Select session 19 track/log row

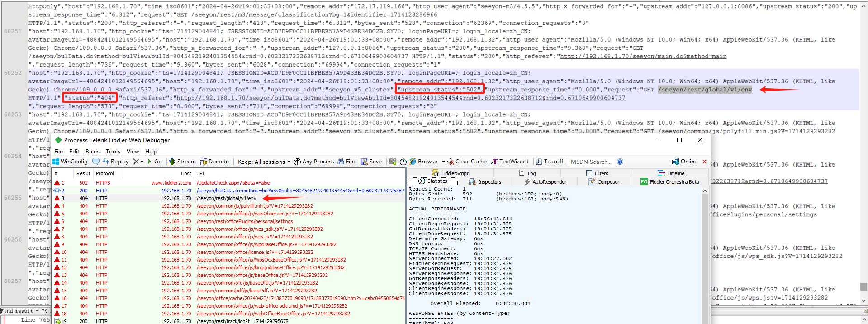tap(229, 321)
